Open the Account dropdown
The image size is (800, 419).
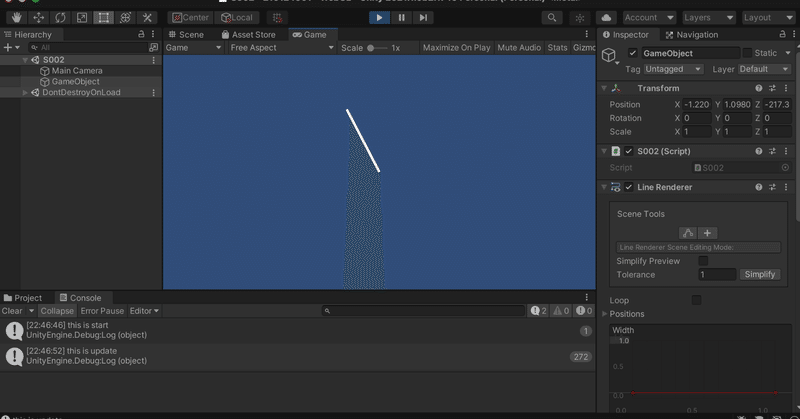649,18
